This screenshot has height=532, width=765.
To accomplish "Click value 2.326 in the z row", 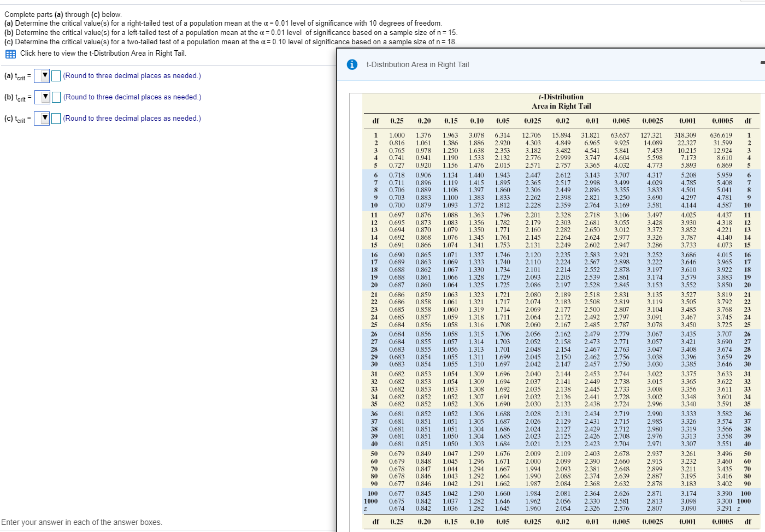I will (x=592, y=509).
